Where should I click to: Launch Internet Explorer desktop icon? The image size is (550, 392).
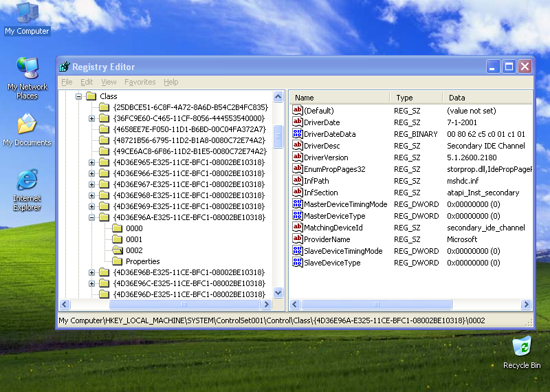point(27,190)
